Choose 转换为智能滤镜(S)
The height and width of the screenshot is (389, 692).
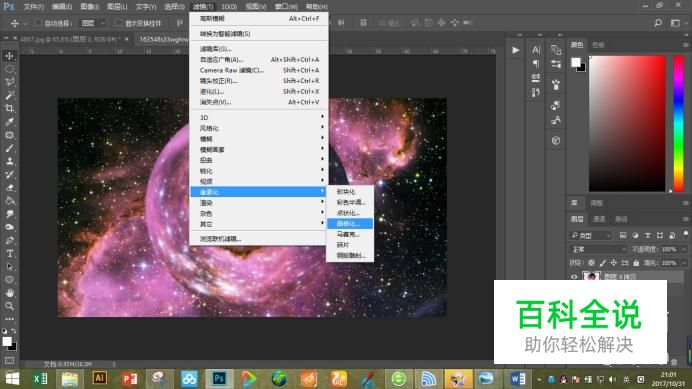(x=259, y=34)
